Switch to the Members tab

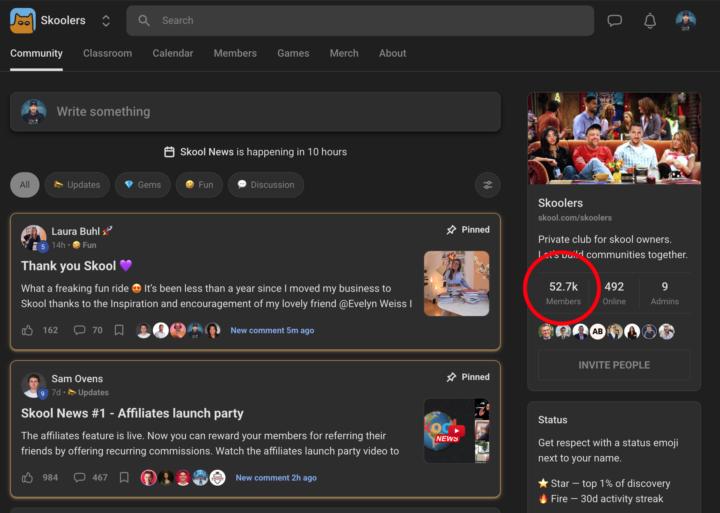pos(235,53)
